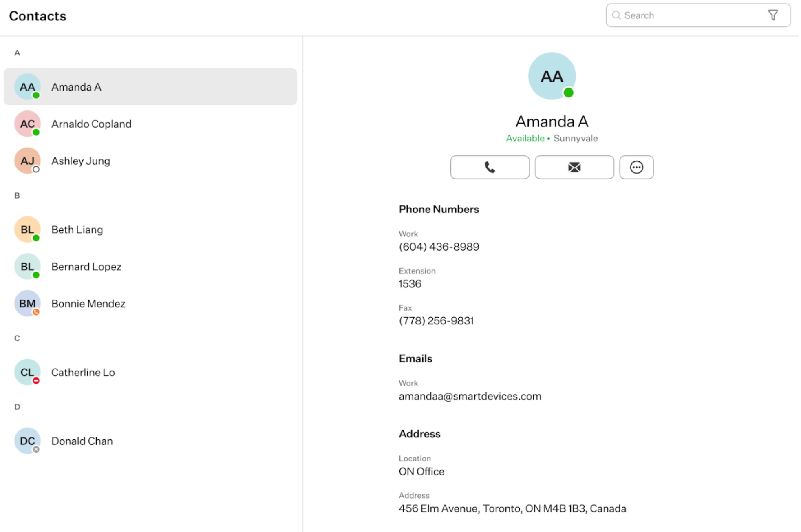Open the Ashley Jung contact
This screenshot has height=532, width=801.
[150, 161]
